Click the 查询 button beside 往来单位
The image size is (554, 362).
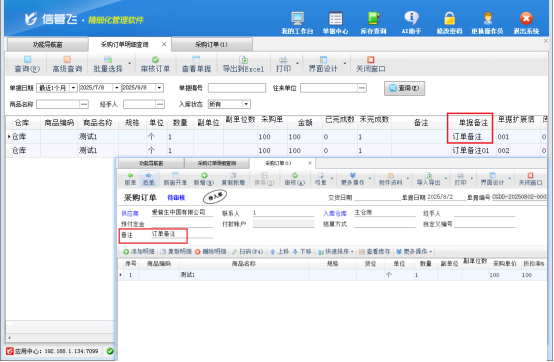(405, 88)
